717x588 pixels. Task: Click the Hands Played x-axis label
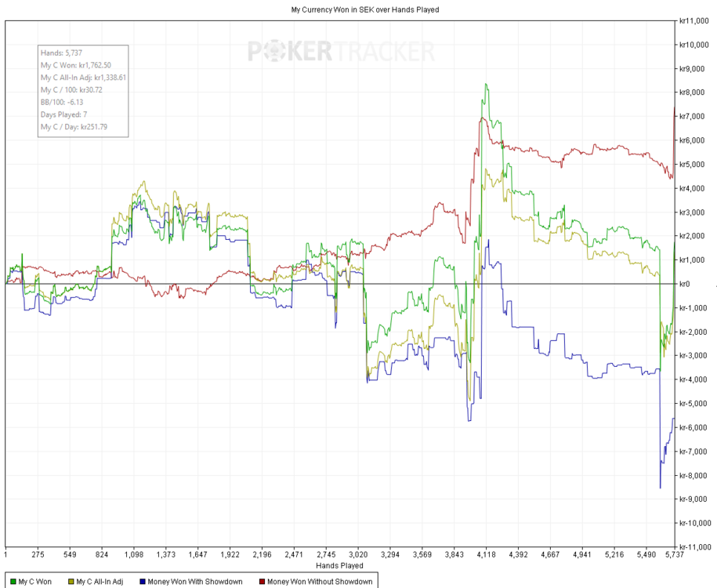[339, 565]
